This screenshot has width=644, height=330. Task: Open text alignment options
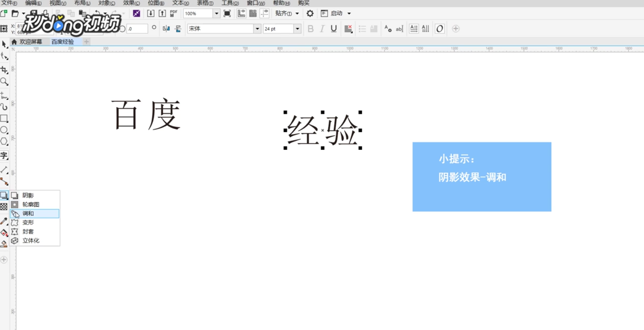348,29
